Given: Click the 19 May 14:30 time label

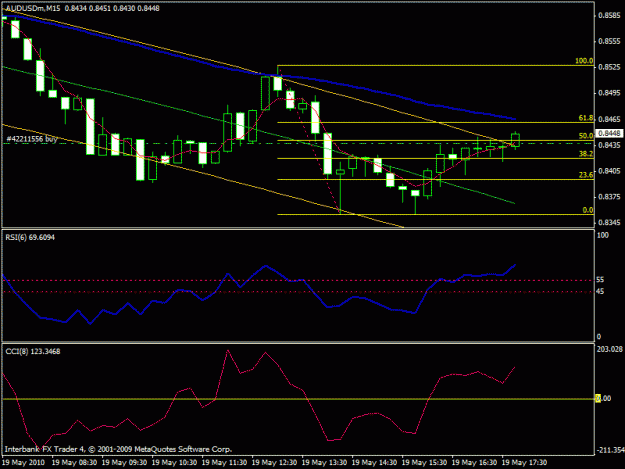Looking at the screenshot, I should (374, 463).
